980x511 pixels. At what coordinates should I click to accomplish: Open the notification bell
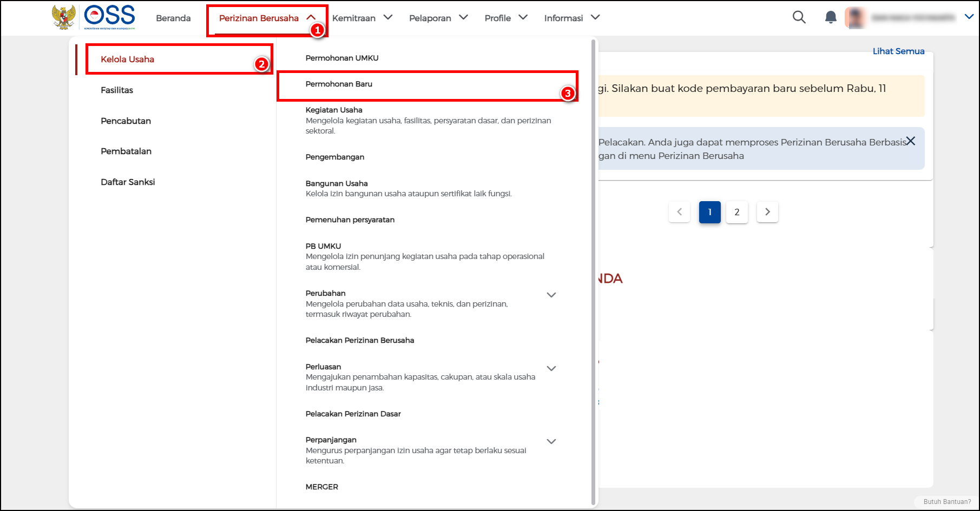[x=830, y=17]
